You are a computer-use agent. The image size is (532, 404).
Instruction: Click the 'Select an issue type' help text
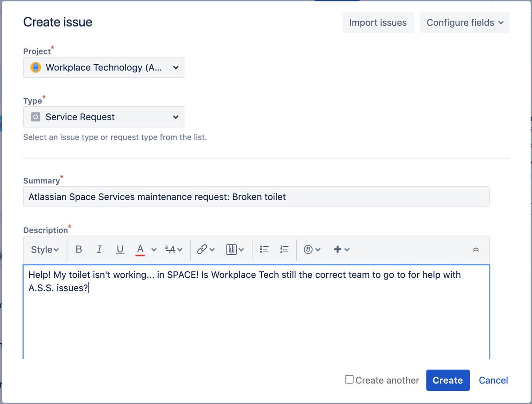115,137
